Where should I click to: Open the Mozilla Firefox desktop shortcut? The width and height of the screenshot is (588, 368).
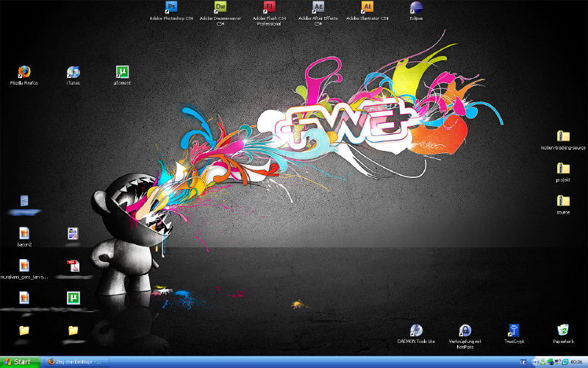[x=24, y=75]
